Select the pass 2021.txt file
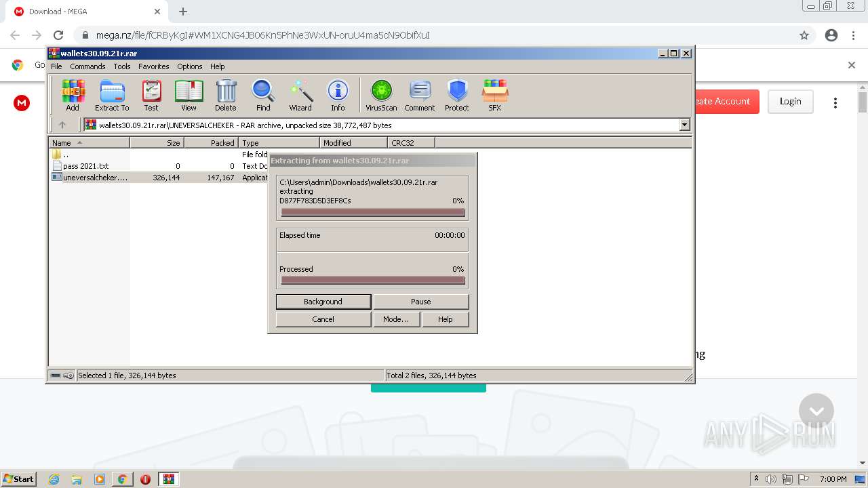Screen dimensions: 868x488 click(85, 166)
